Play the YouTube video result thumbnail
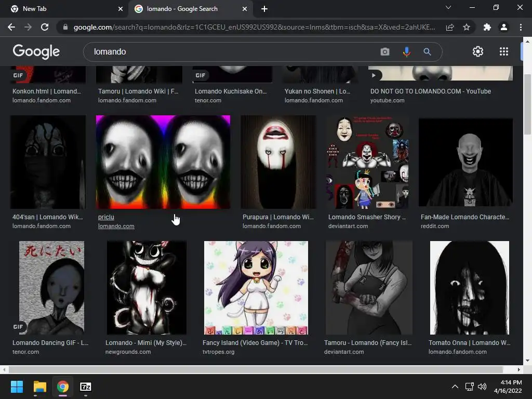 click(441, 73)
